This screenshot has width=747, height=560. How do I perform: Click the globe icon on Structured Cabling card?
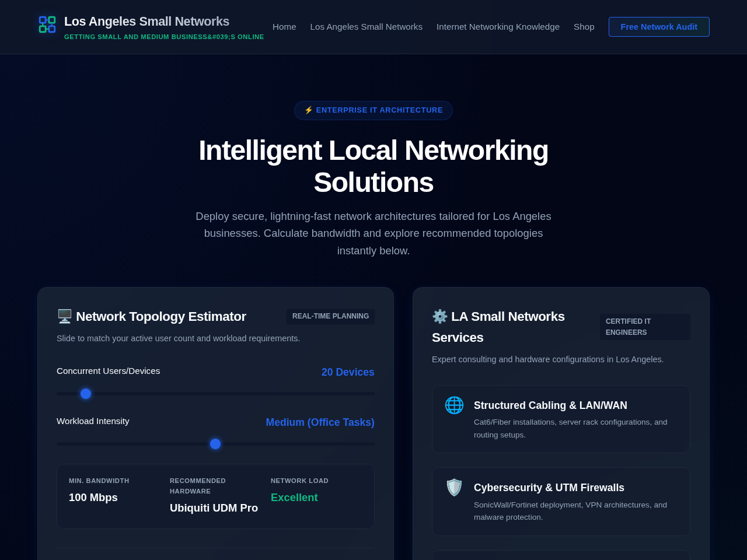(x=454, y=405)
